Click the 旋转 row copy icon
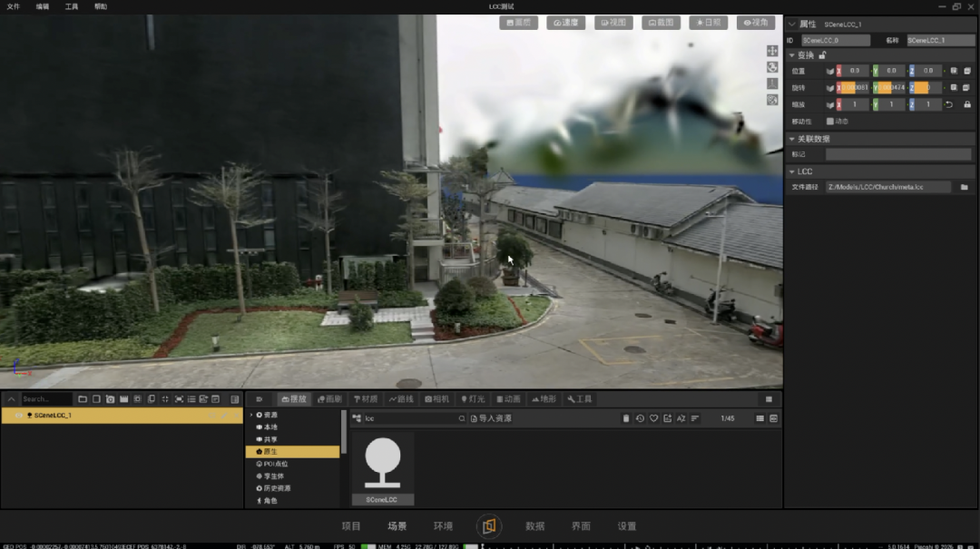Image resolution: width=980 pixels, height=549 pixels. [x=954, y=87]
